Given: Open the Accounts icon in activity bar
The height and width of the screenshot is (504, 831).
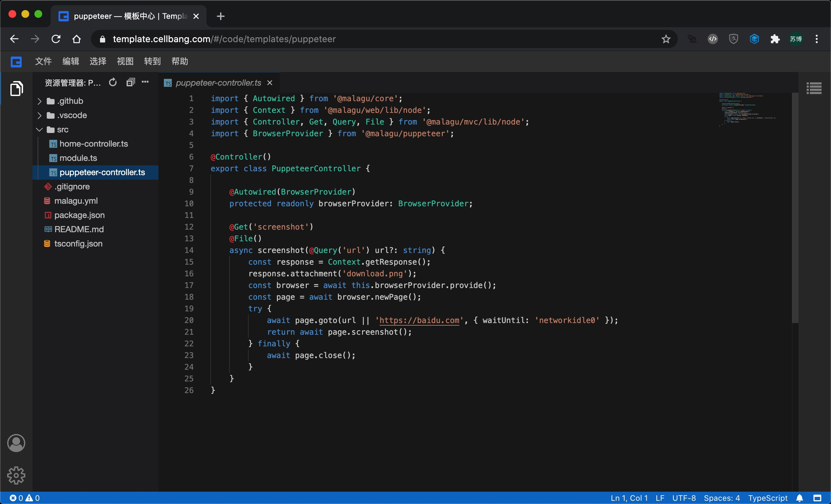Looking at the screenshot, I should 16,443.
